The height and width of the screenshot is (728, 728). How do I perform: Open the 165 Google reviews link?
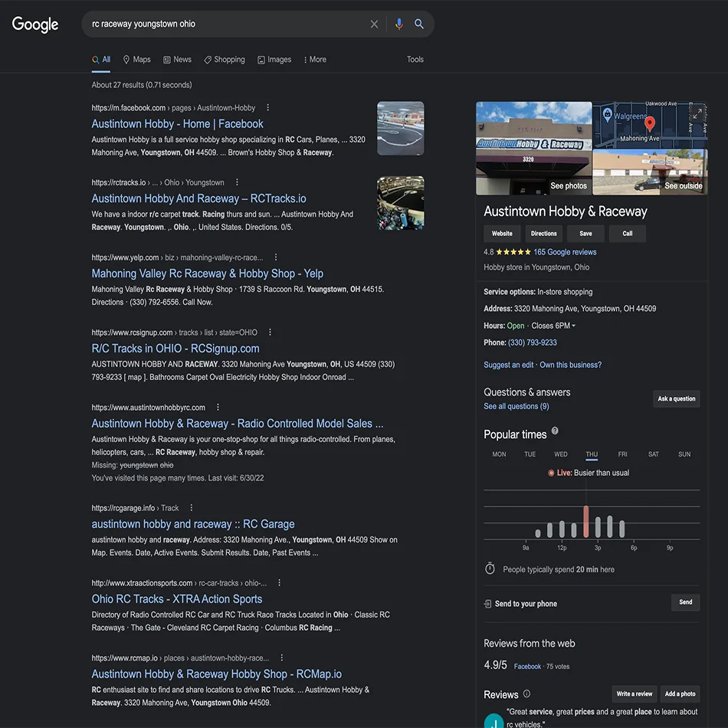tap(565, 252)
